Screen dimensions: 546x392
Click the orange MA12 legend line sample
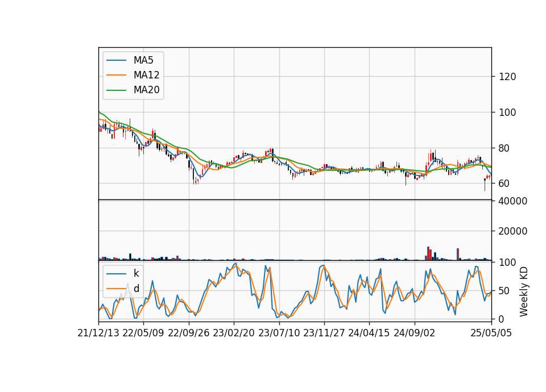tap(116, 75)
